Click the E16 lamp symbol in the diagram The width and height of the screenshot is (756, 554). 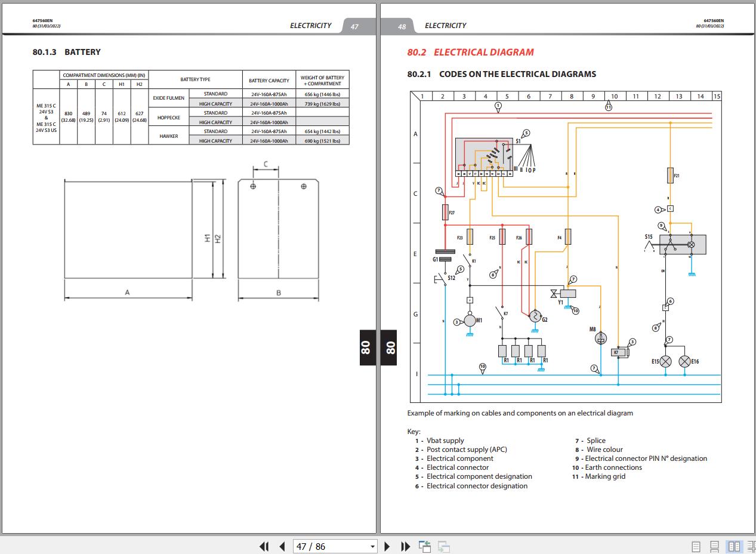pos(684,361)
